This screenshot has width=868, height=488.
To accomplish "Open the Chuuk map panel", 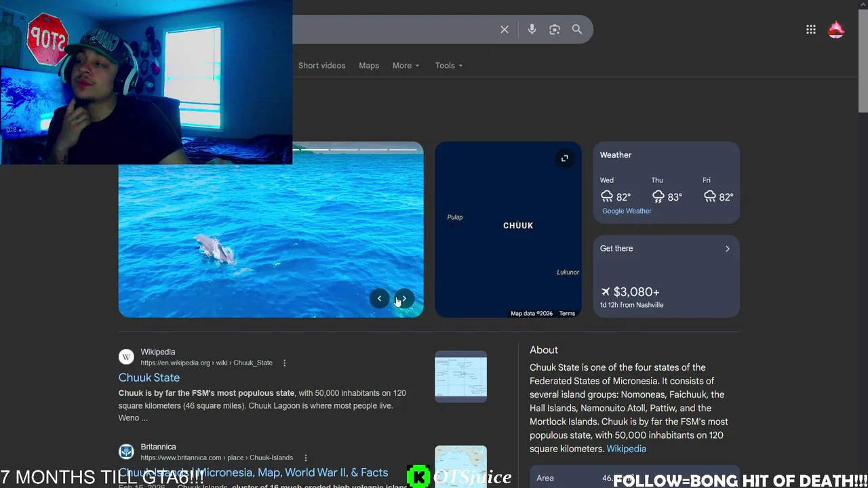I will click(x=508, y=230).
